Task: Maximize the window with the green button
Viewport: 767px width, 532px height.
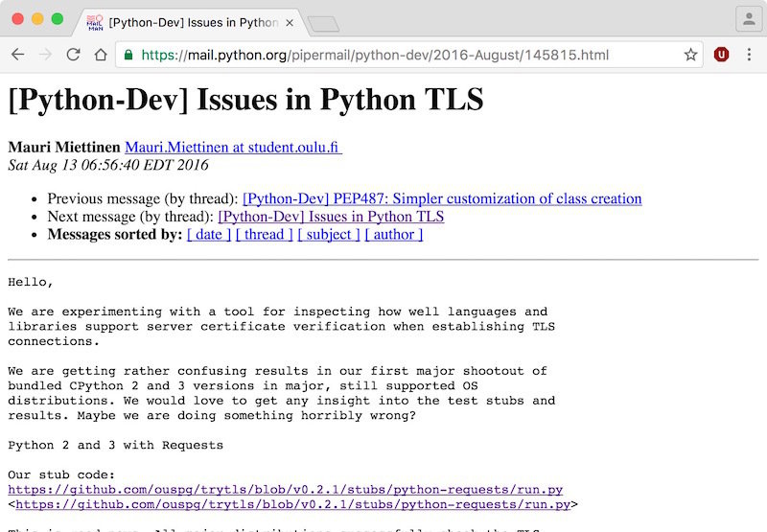Action: coord(58,19)
